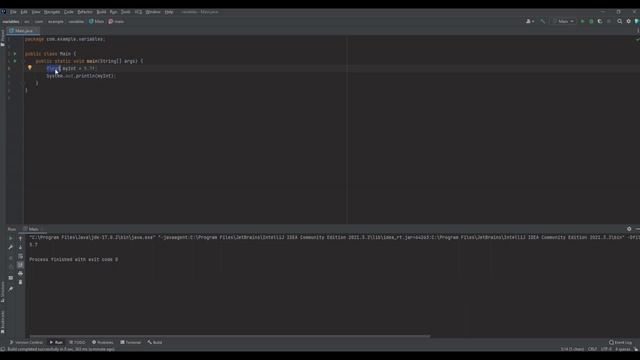Open IDE settings gear in top toolbar
The height and width of the screenshot is (360, 640).
pyautogui.click(x=629, y=21)
